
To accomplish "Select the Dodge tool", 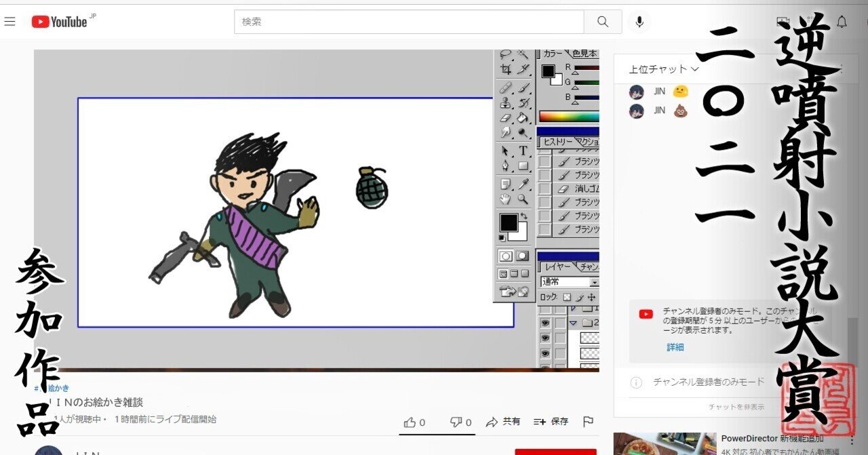I will click(x=524, y=132).
